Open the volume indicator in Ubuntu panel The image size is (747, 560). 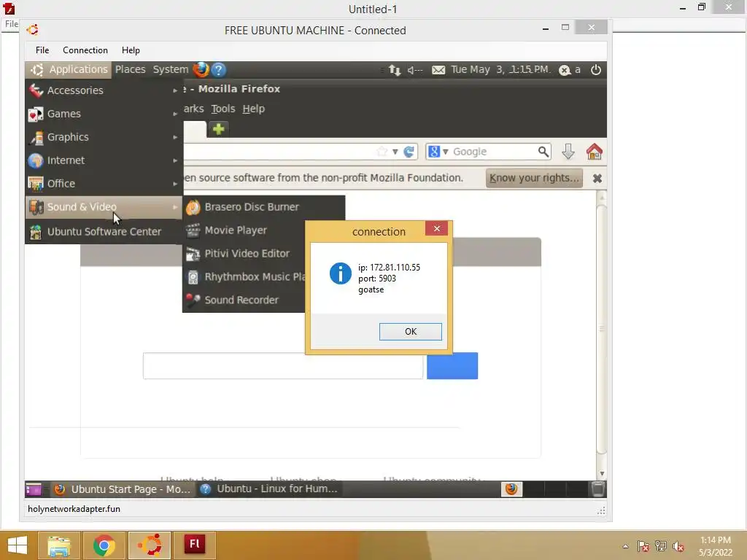pyautogui.click(x=415, y=70)
